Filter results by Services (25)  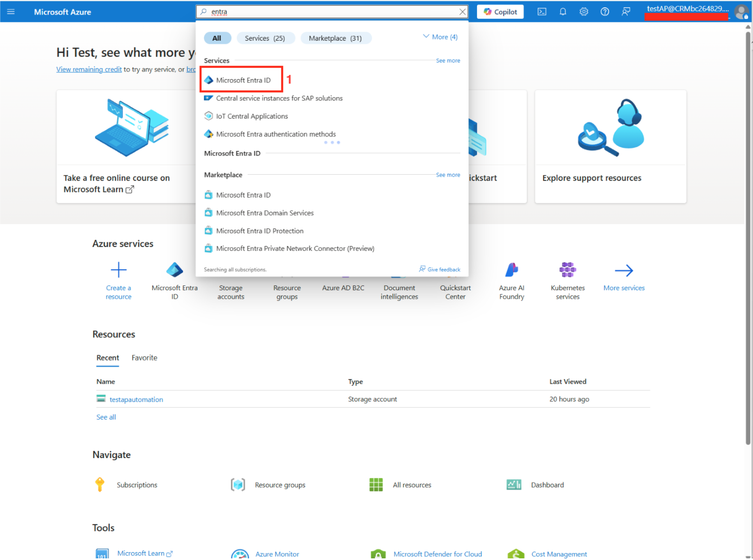coord(265,38)
